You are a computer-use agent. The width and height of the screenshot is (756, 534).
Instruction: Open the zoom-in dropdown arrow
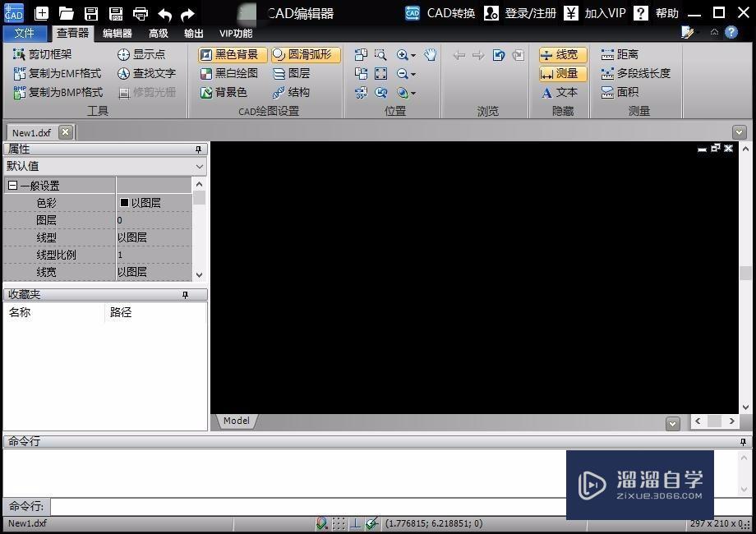(414, 55)
